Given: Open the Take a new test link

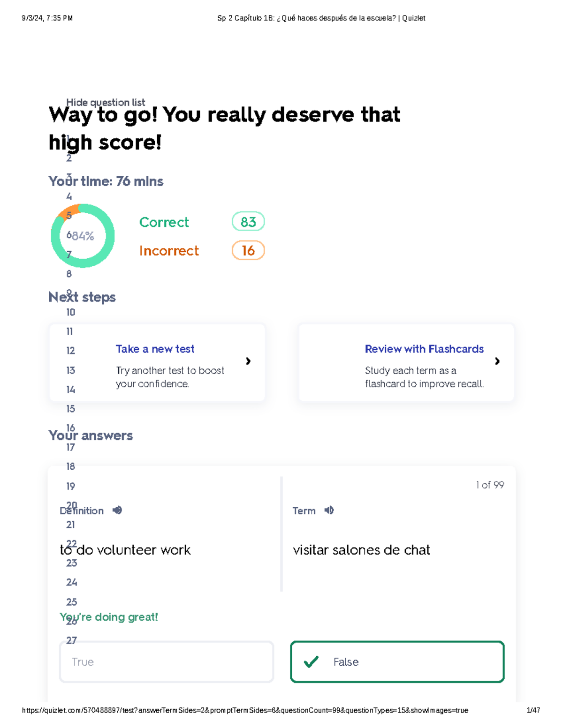Looking at the screenshot, I should pos(155,349).
